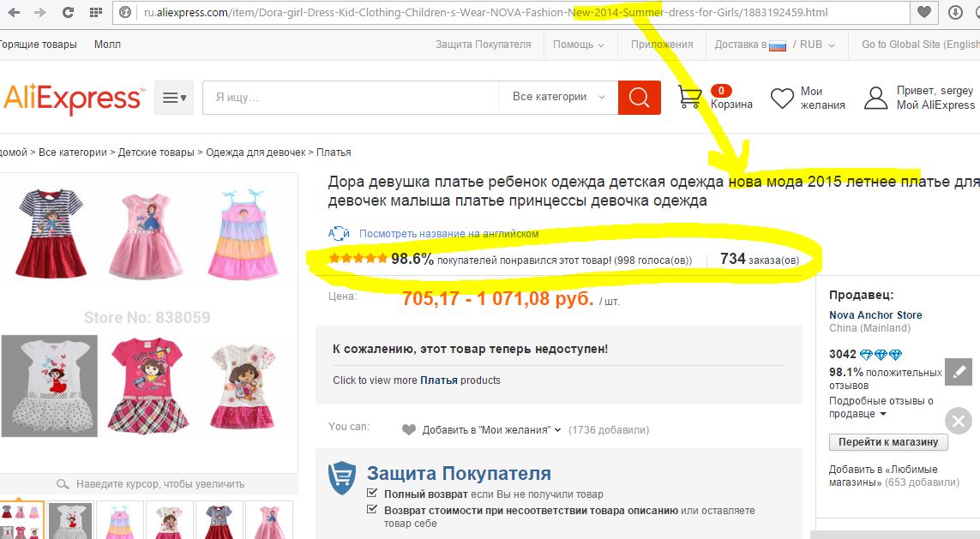Click the orange search magnifier button
980x539 pixels.
pos(640,98)
